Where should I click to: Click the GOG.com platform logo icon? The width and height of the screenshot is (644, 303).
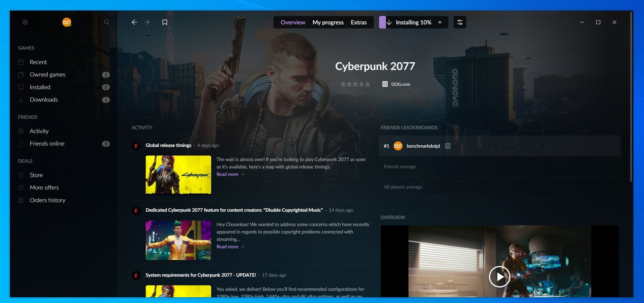(385, 84)
